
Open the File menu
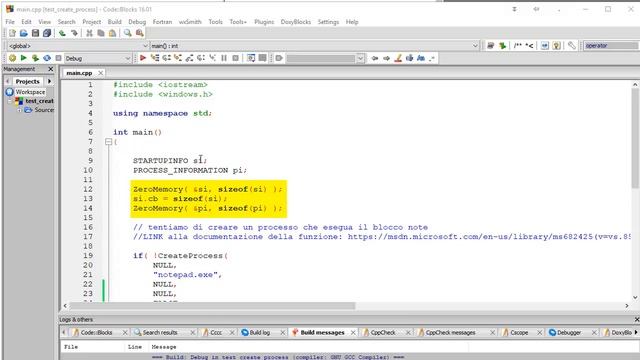coord(10,22)
